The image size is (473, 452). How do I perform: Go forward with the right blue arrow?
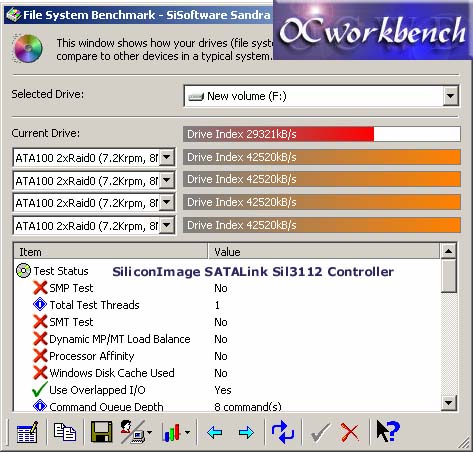coord(246,433)
